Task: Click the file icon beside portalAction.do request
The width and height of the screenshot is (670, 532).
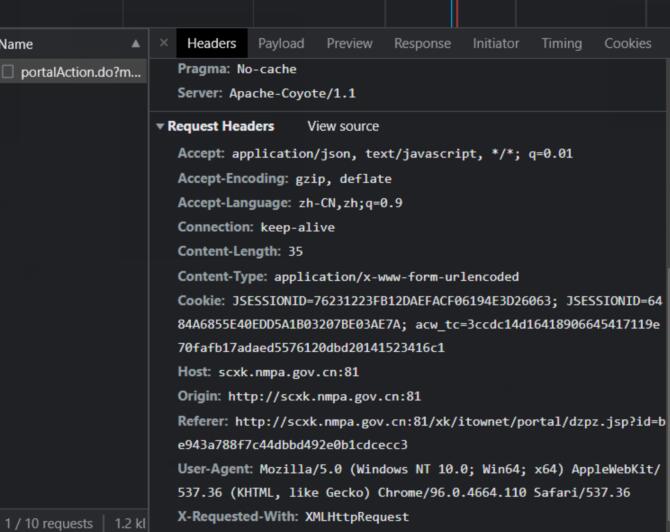Action: [8, 72]
